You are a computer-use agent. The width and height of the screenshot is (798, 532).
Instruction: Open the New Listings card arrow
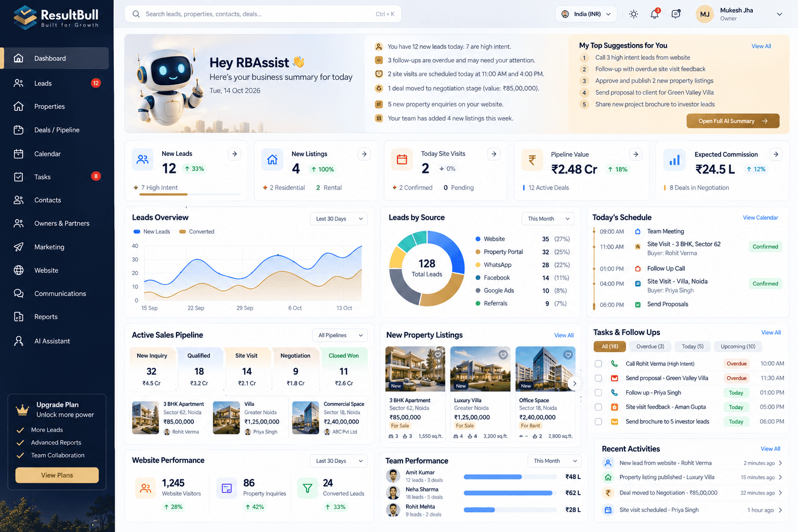pyautogui.click(x=364, y=154)
